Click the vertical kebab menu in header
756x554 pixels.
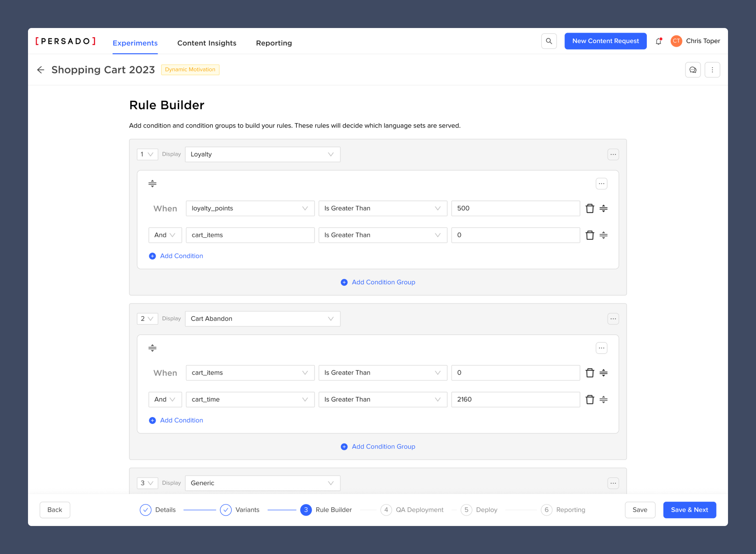click(712, 70)
